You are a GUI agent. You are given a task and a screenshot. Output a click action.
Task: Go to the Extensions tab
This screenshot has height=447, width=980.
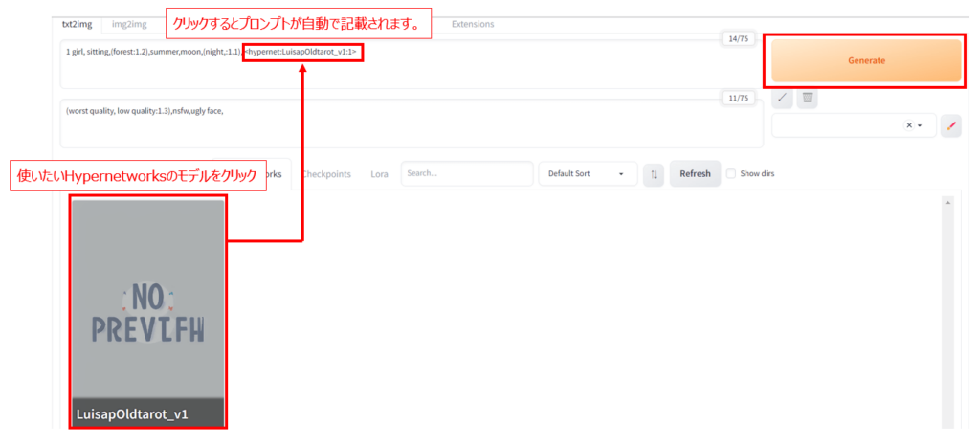coord(473,23)
